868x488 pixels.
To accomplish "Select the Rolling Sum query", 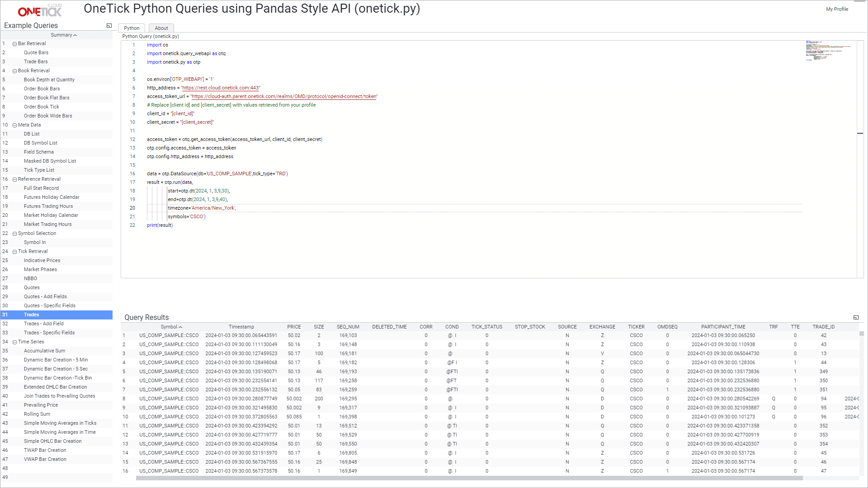I will 37,414.
